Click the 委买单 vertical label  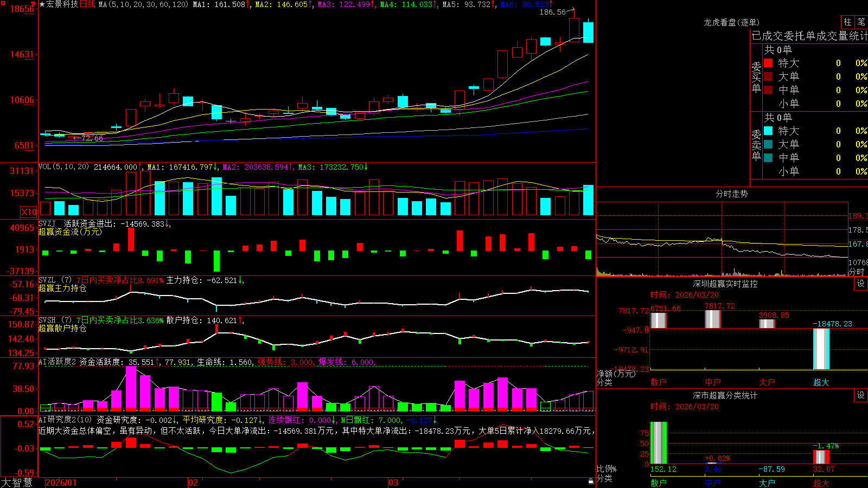coord(756,77)
